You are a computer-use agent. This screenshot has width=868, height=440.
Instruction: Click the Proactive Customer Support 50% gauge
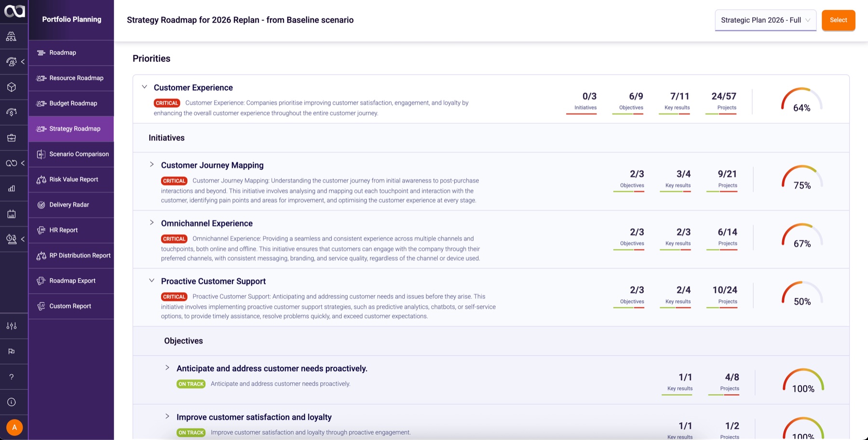click(x=802, y=294)
